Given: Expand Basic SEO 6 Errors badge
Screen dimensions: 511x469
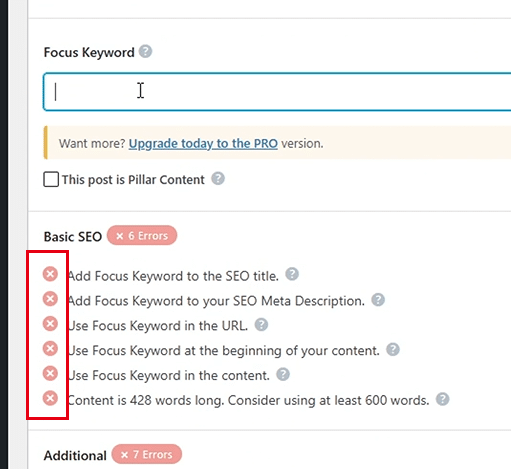Looking at the screenshot, I should [x=142, y=236].
